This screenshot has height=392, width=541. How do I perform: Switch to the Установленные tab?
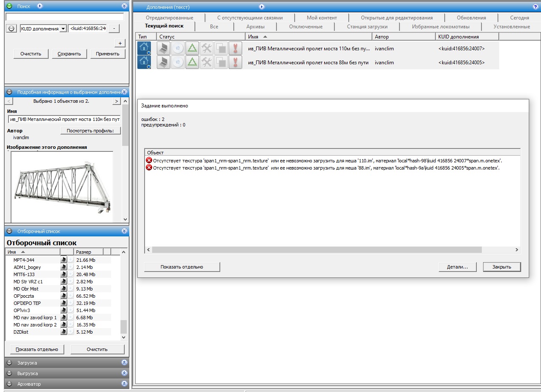(511, 27)
